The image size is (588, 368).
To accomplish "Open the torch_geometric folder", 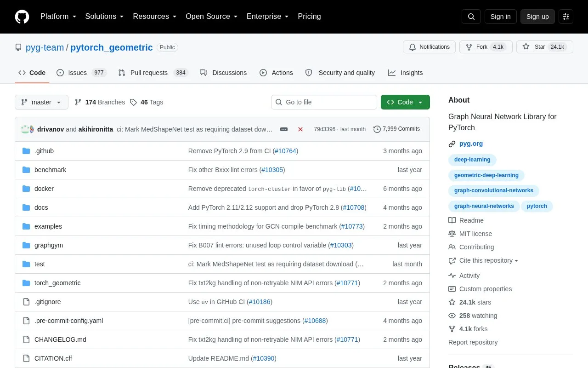I will pos(57,283).
